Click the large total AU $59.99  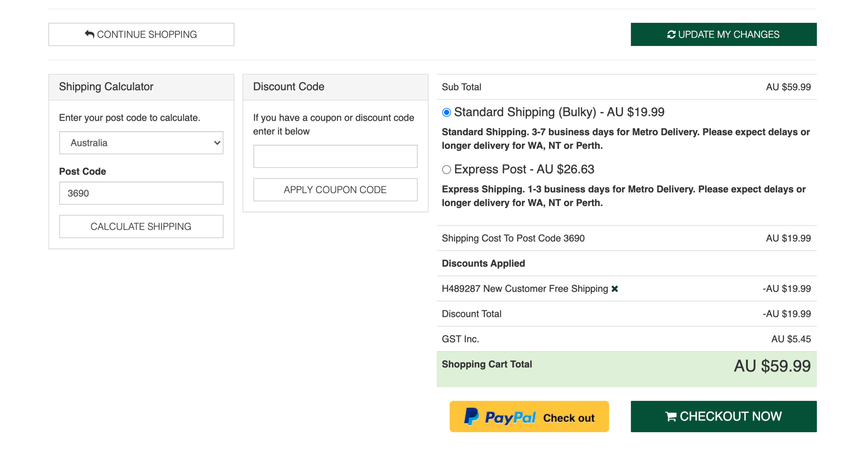(772, 366)
